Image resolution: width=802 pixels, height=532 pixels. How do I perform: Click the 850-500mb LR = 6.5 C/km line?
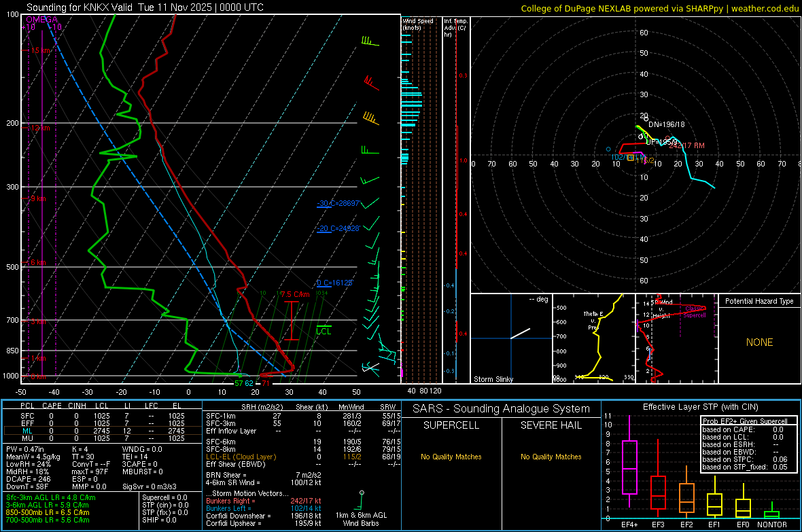[48, 512]
